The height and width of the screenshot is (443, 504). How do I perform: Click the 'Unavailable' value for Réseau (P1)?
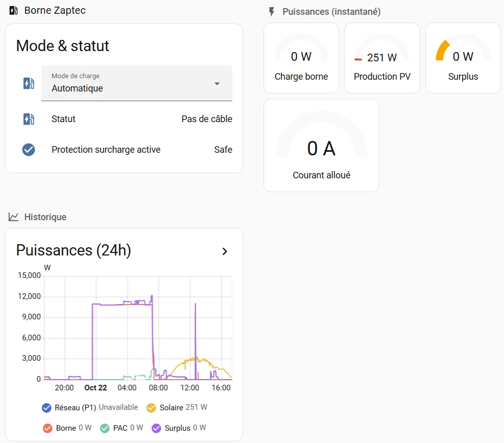118,407
